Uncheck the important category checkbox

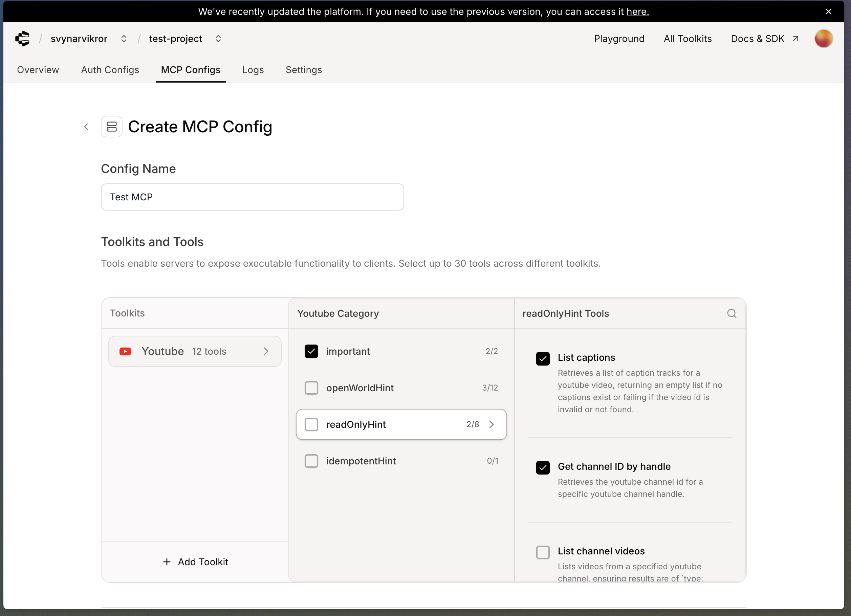[311, 351]
